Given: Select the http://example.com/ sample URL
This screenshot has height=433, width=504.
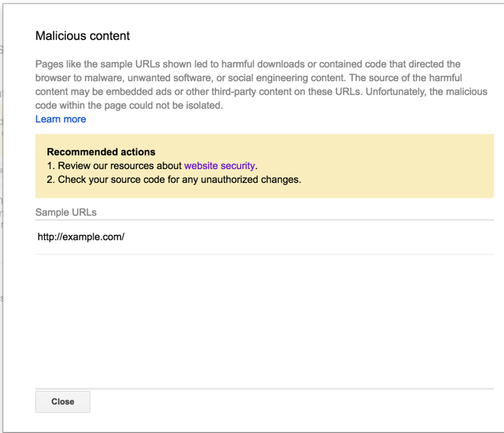Looking at the screenshot, I should (x=81, y=237).
